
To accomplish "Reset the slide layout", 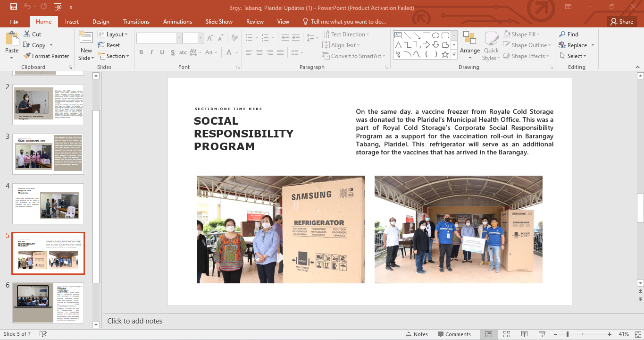I will (x=109, y=45).
